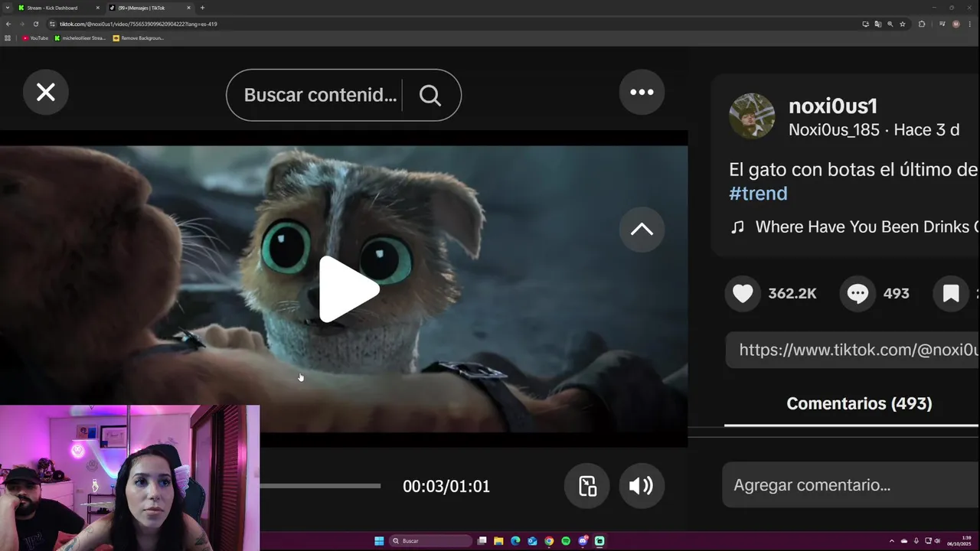Play the paused video
Image resolution: width=980 pixels, height=551 pixels.
tap(348, 289)
